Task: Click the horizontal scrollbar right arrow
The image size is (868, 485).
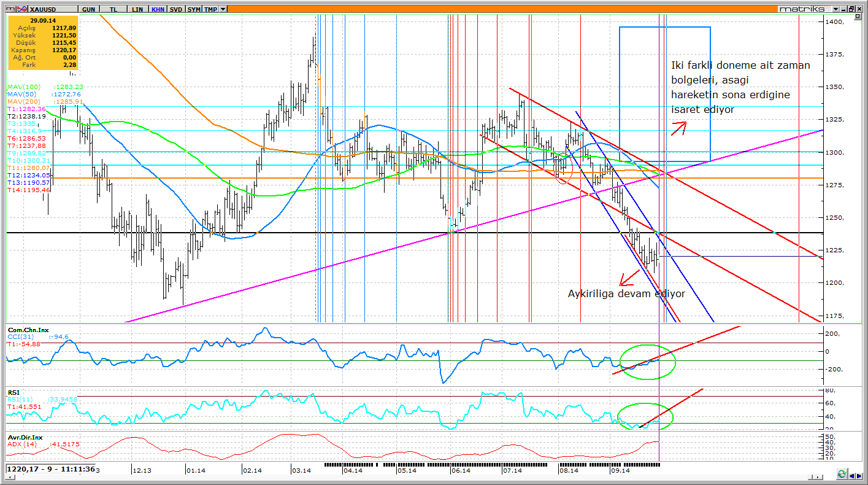Action: pyautogui.click(x=819, y=476)
